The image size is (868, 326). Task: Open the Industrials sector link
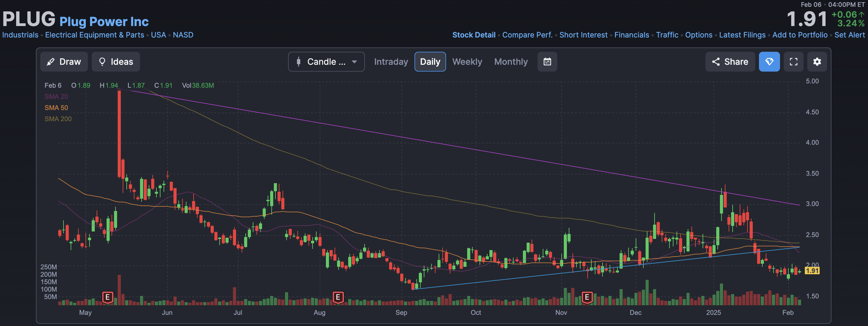20,35
